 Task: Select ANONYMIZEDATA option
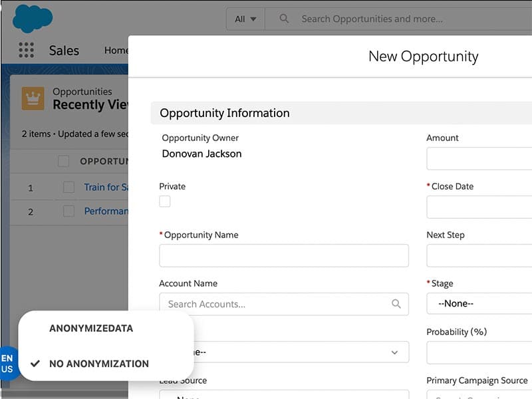[x=91, y=329]
